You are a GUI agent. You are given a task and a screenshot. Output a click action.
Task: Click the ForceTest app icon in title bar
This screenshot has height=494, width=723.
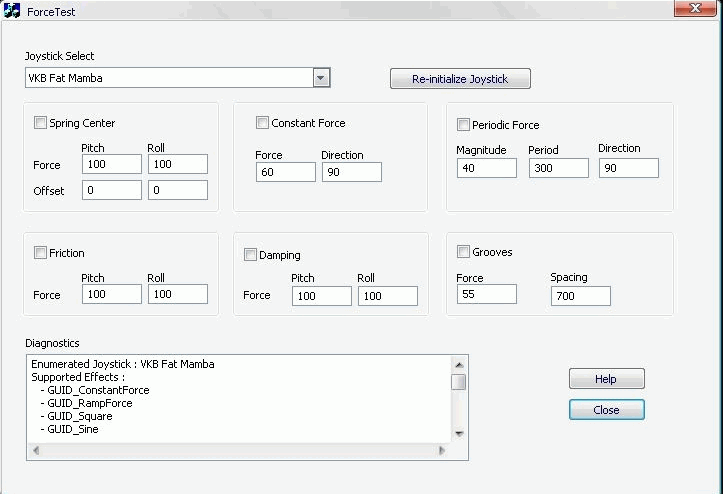pos(13,11)
